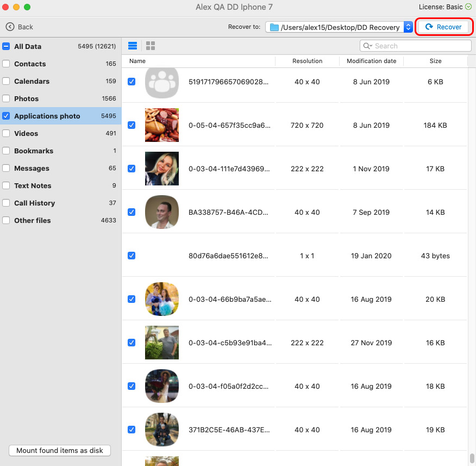Uncheck the BA338757-B46A-4CD file checkbox

coord(131,212)
